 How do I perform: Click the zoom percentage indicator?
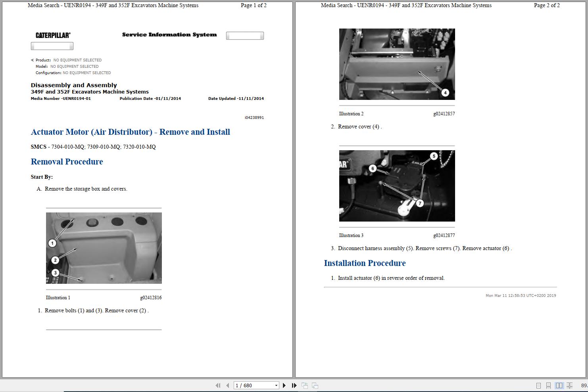pos(584,385)
